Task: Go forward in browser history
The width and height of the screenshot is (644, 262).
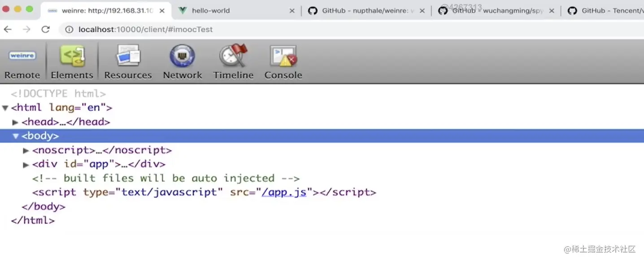Action: 26,30
